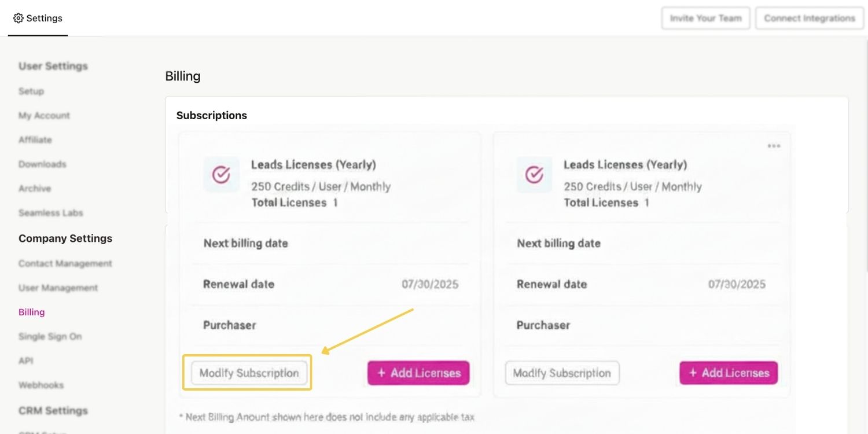Screen dimensions: 868x434
Task: Open Single Sign On settings
Action: [50, 336]
